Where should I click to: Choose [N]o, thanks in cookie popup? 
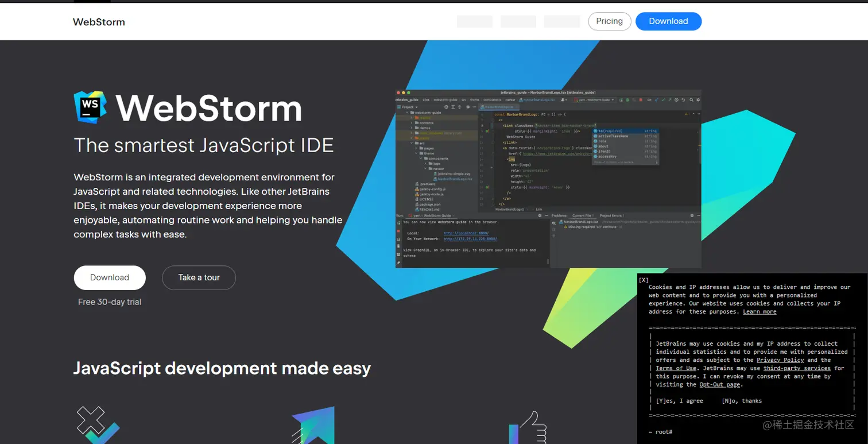click(742, 401)
